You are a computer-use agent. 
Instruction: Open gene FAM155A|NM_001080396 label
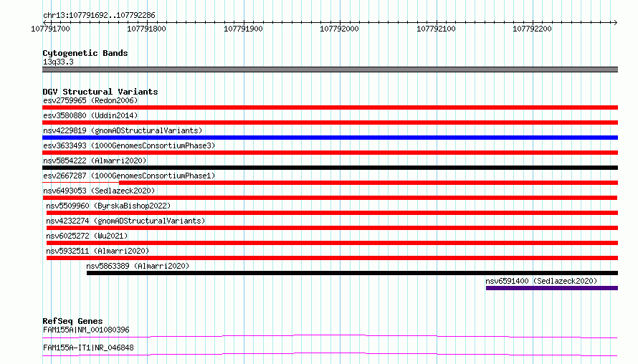point(86,330)
